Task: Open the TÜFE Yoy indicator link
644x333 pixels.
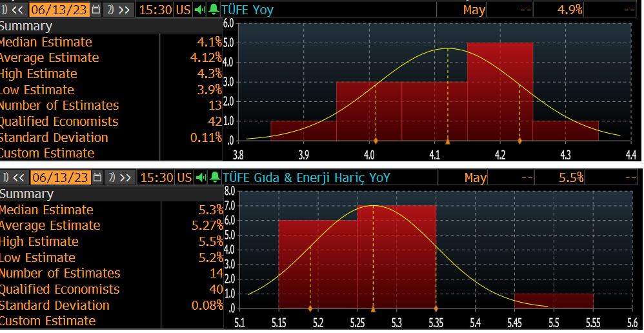Action: [x=248, y=10]
